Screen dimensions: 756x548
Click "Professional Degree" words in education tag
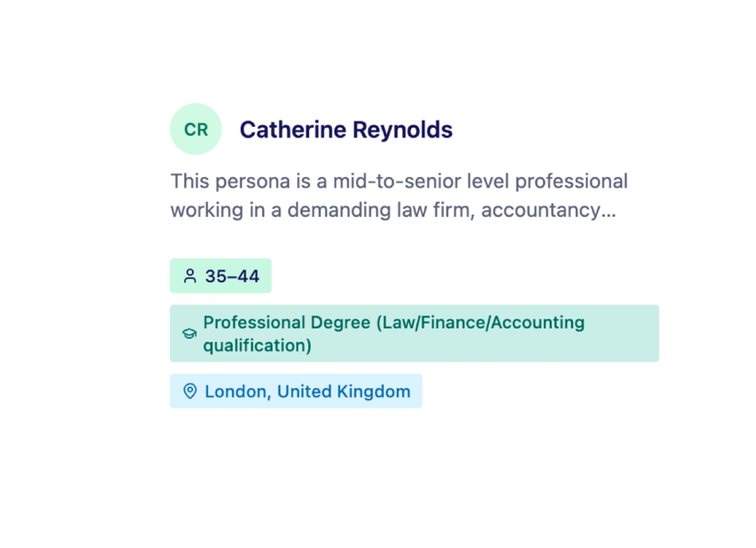click(287, 323)
